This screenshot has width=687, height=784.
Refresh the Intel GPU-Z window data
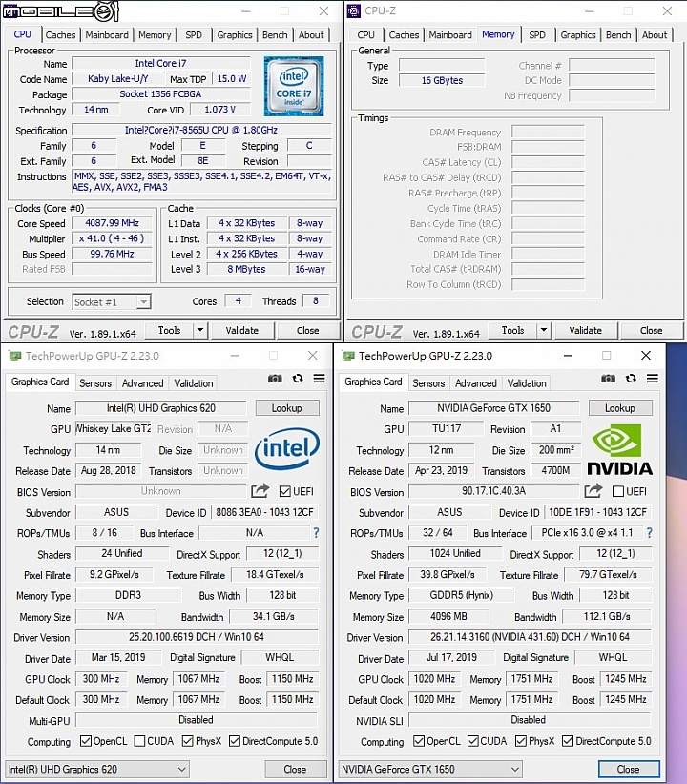pyautogui.click(x=298, y=379)
